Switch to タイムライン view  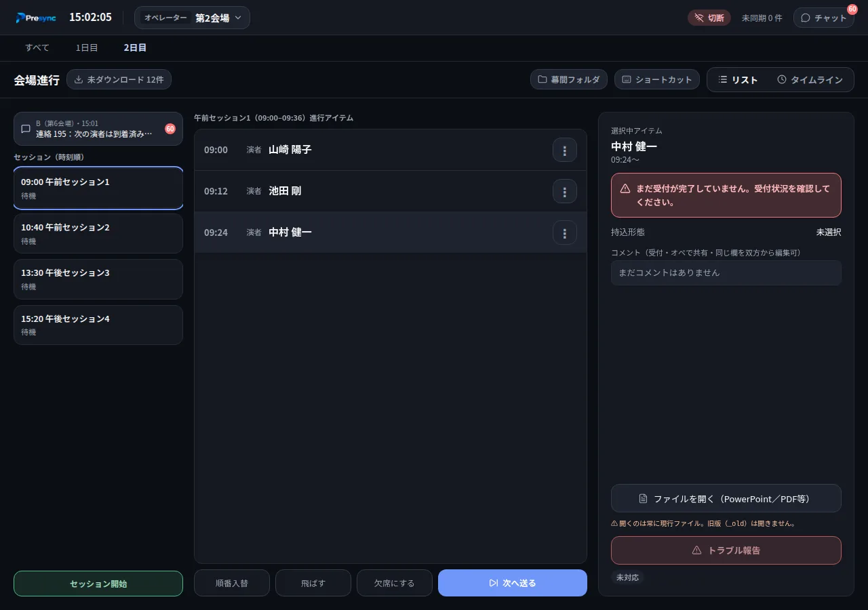point(810,79)
